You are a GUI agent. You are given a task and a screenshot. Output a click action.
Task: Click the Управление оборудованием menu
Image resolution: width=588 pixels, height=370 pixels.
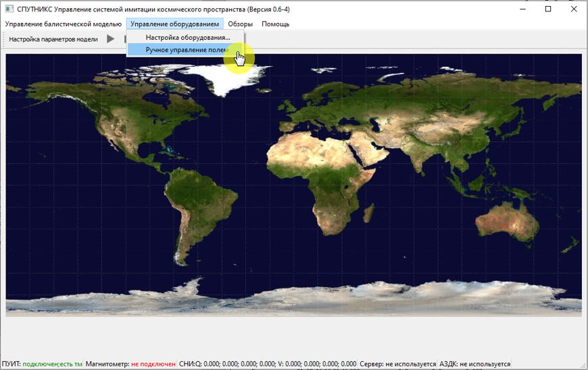pos(174,24)
